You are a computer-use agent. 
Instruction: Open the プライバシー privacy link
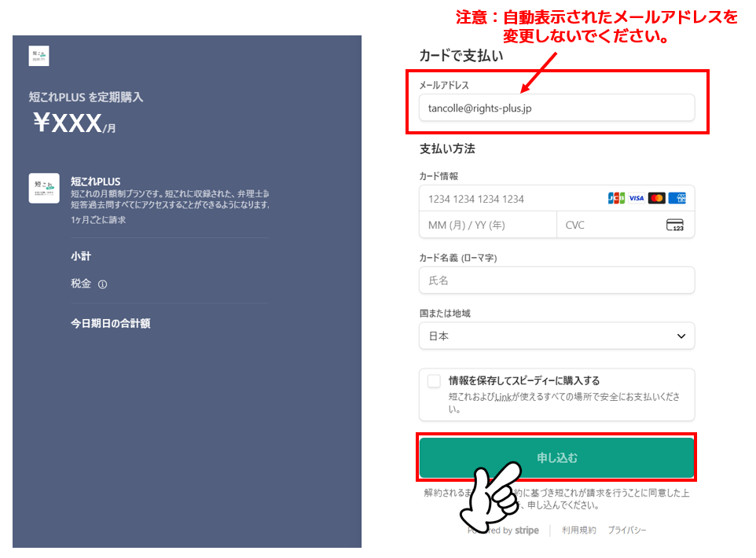(x=626, y=530)
